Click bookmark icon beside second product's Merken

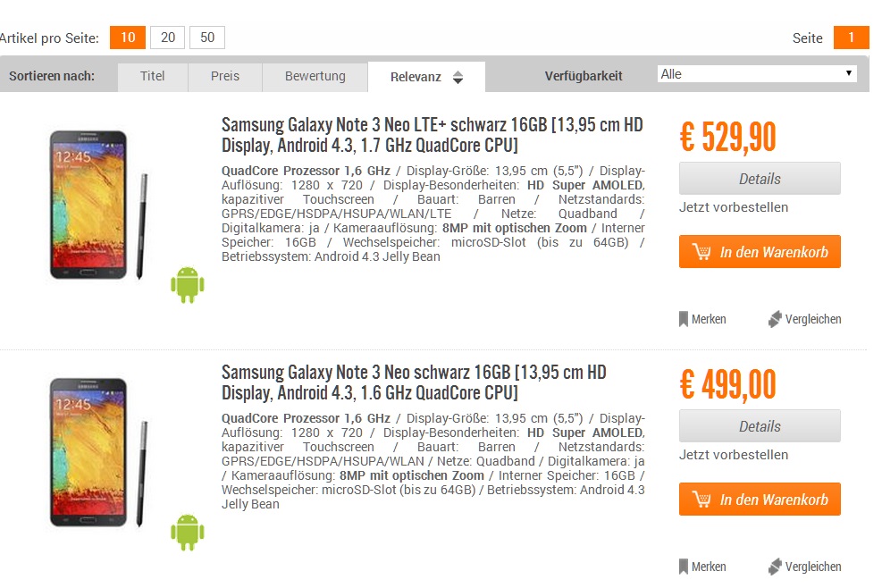point(684,567)
